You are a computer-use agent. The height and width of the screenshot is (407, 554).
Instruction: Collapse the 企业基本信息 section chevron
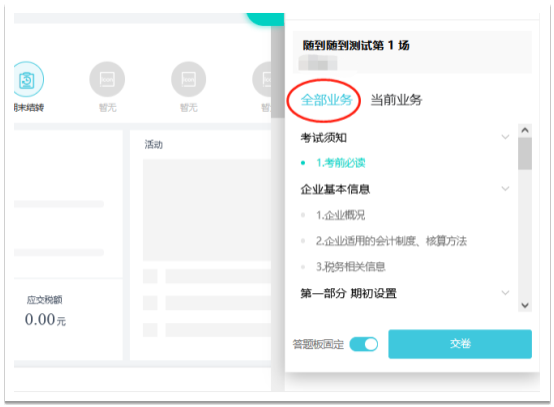tap(506, 189)
